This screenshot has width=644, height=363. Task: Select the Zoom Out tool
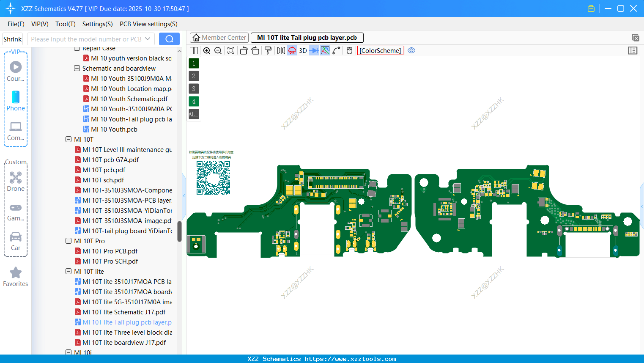click(218, 50)
